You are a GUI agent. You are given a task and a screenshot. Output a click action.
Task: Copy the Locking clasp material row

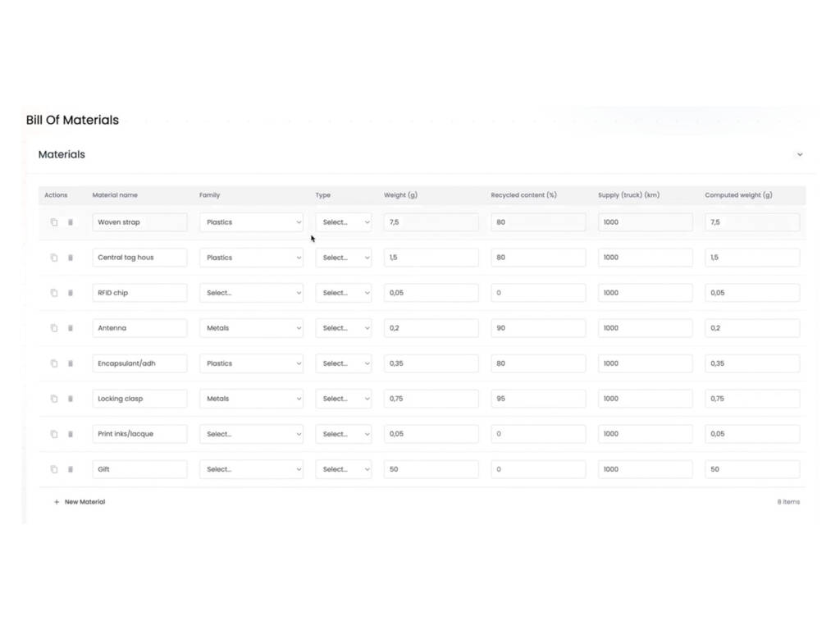point(54,399)
